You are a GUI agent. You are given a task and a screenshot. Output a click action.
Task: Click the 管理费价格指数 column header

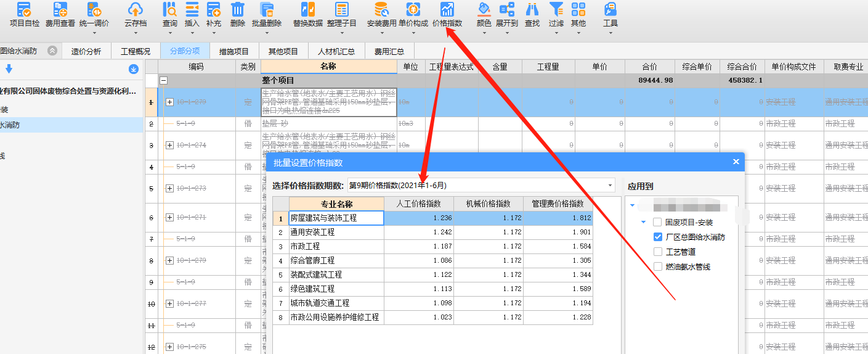[x=558, y=204]
